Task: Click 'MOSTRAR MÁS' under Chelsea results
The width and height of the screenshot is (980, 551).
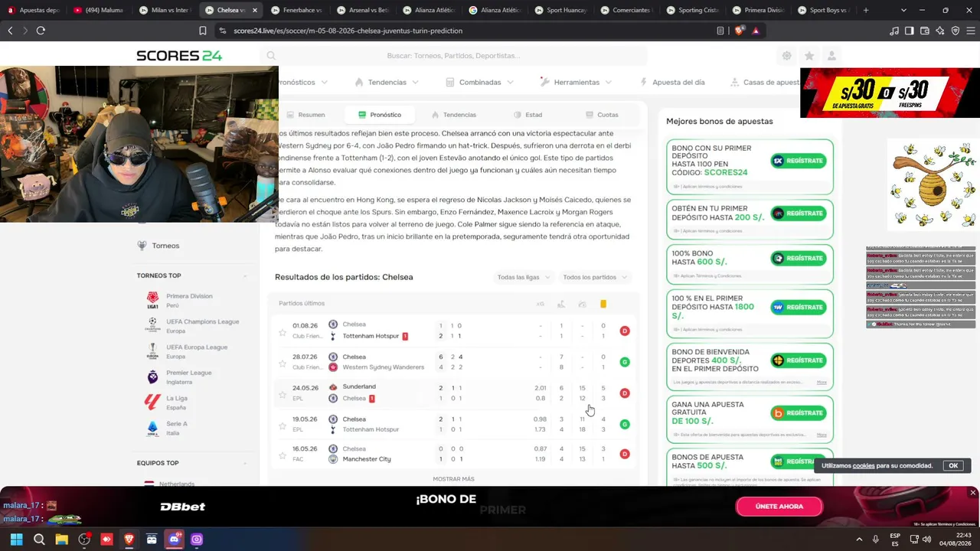Action: (x=453, y=479)
